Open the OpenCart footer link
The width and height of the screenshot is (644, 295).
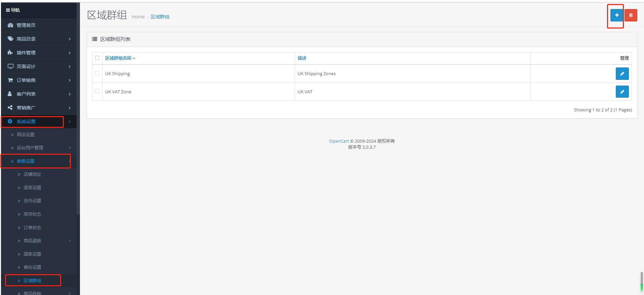point(339,141)
